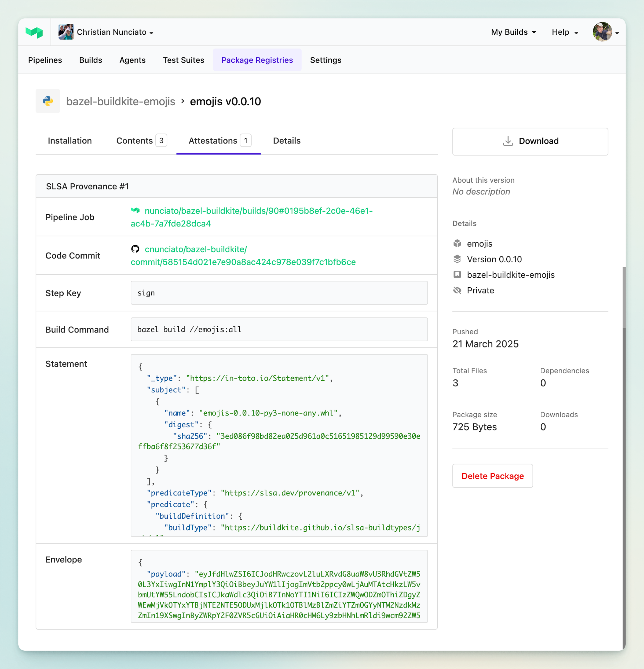Click the registry icon next to bazel-buildkite-emojis
This screenshot has height=669, width=644.
click(457, 275)
